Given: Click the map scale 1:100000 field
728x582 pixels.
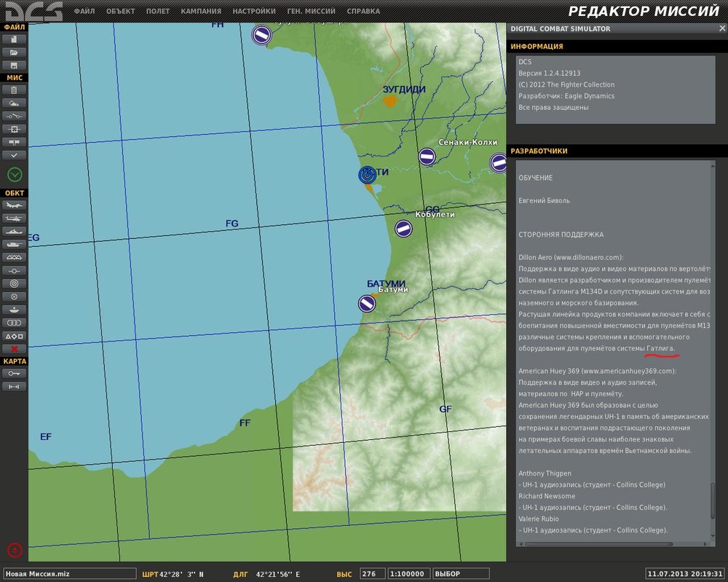Looking at the screenshot, I should (408, 574).
